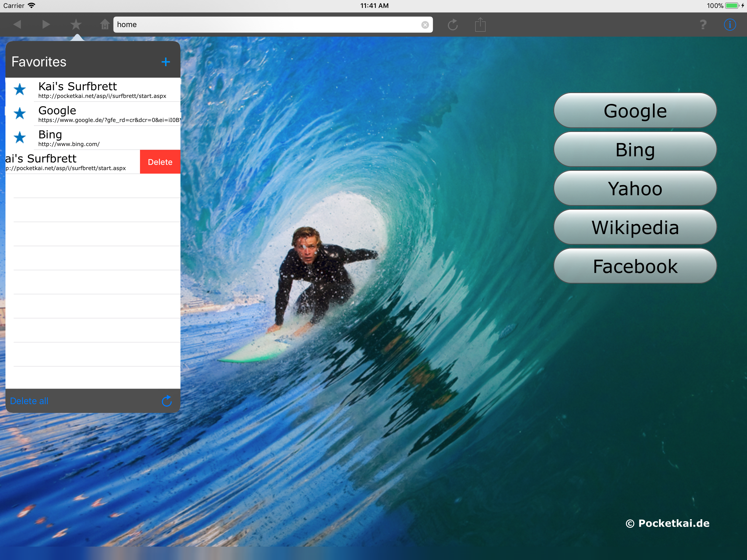Reload the page from the toolbar
This screenshot has width=747, height=560.
click(x=453, y=25)
